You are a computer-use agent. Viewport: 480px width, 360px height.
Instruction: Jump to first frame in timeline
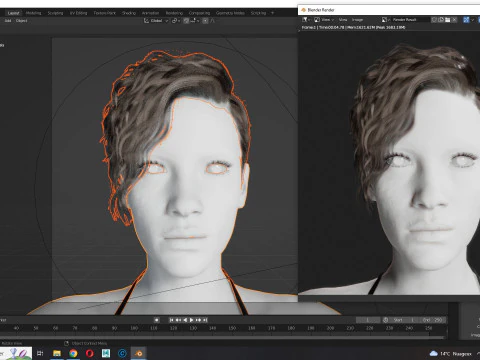tap(171, 320)
